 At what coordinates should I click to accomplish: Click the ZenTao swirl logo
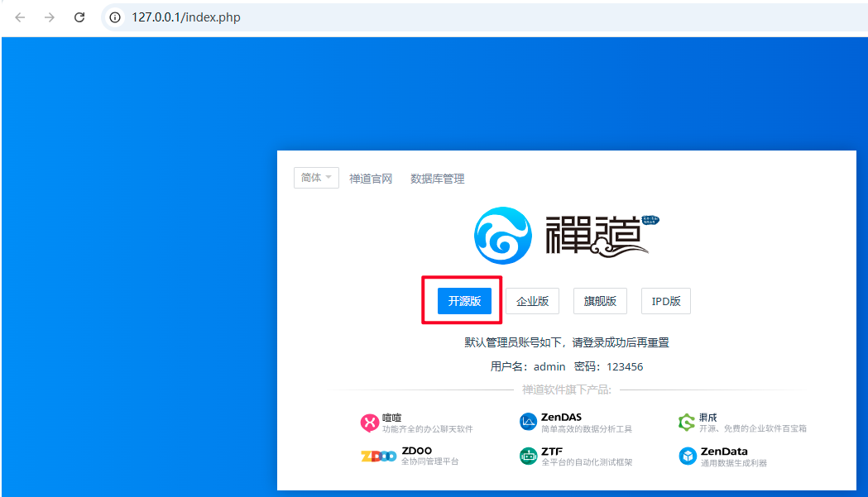(502, 235)
